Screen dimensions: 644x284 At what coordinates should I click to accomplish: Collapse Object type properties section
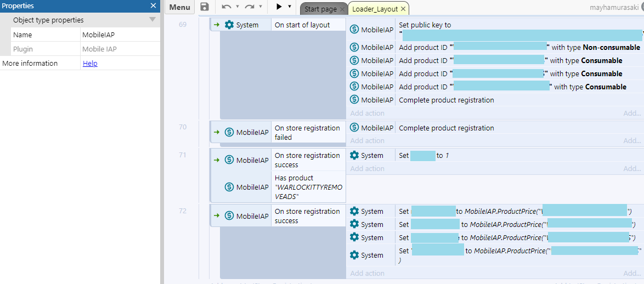point(152,20)
